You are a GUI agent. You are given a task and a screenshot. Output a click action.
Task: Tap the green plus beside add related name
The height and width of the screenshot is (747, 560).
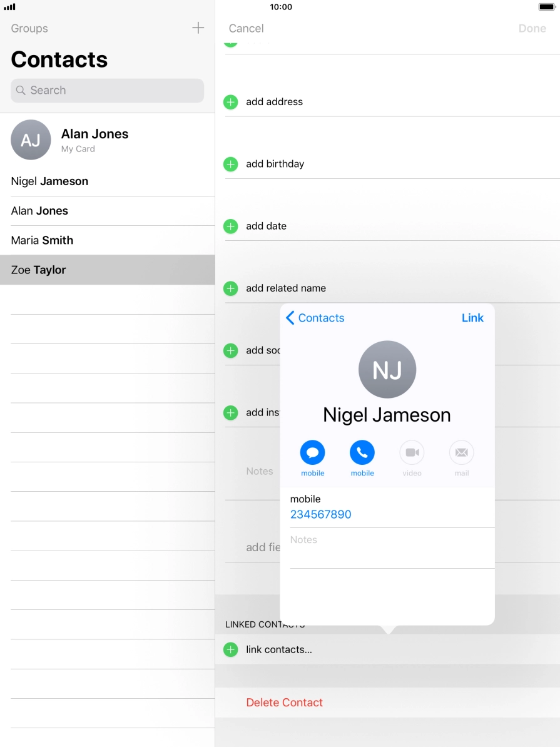(231, 288)
